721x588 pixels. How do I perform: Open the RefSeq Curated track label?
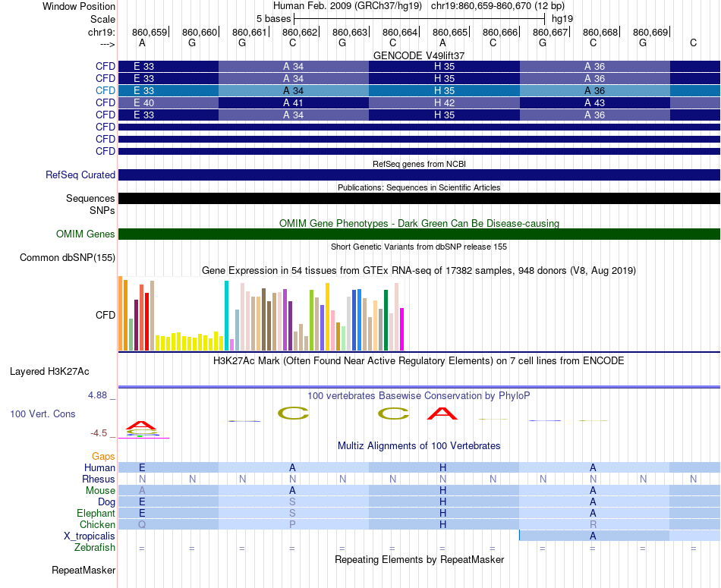(x=80, y=175)
